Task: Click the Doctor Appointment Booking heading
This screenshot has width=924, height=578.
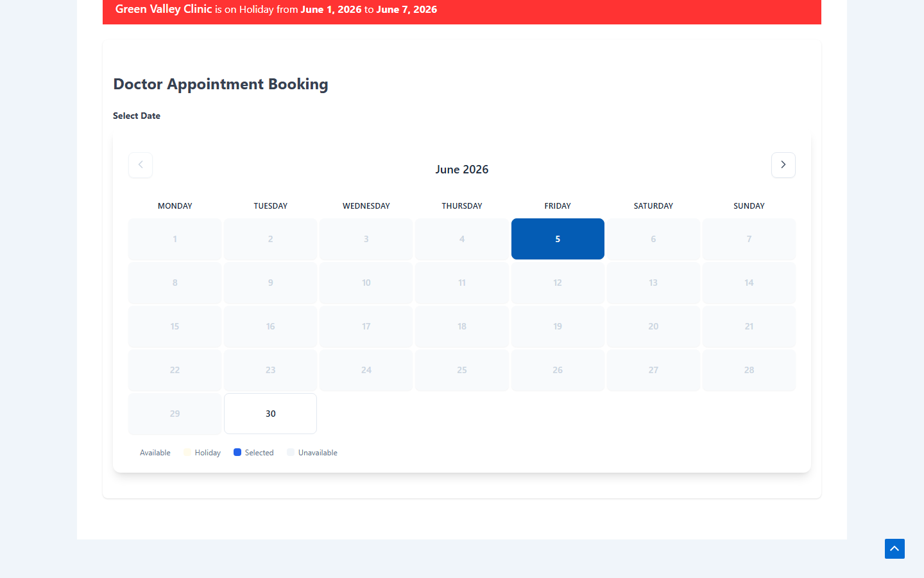Action: (221, 84)
